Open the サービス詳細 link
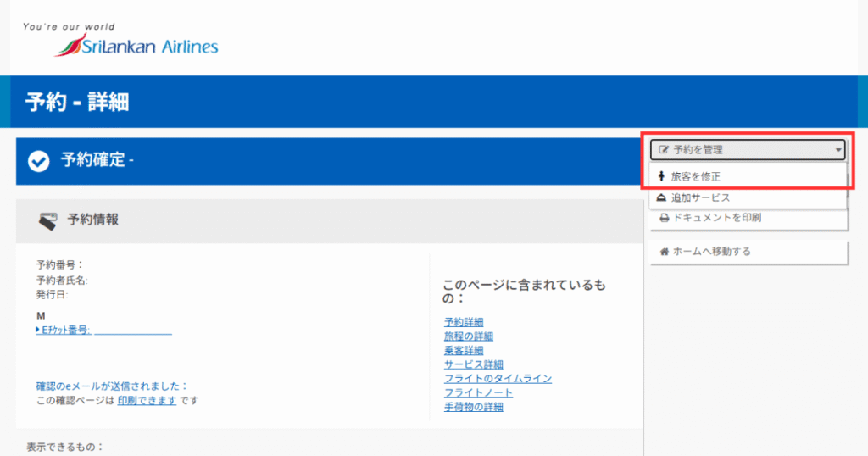Screen dimensions: 868x456 click(473, 364)
